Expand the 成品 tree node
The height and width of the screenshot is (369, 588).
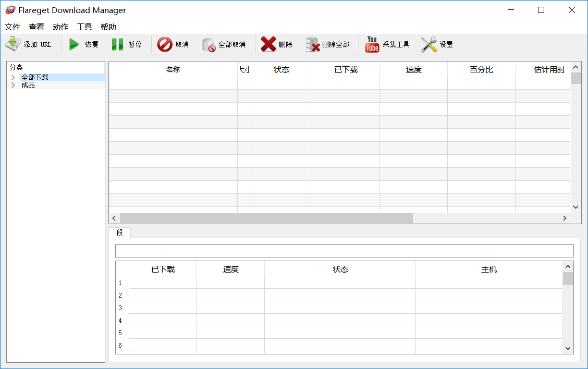(x=13, y=85)
